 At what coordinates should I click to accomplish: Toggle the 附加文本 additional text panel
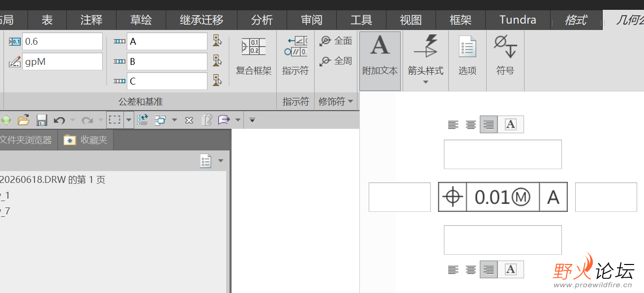click(x=380, y=60)
